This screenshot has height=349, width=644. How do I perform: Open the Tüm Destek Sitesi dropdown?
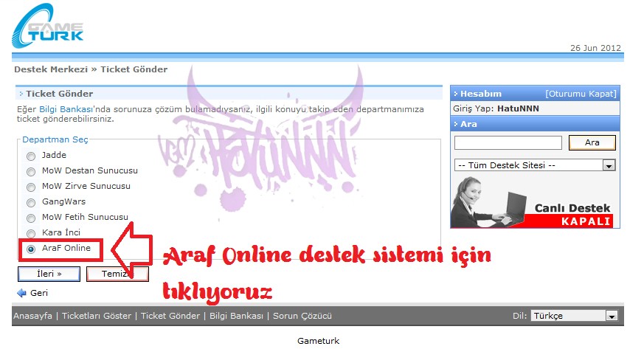pos(535,165)
